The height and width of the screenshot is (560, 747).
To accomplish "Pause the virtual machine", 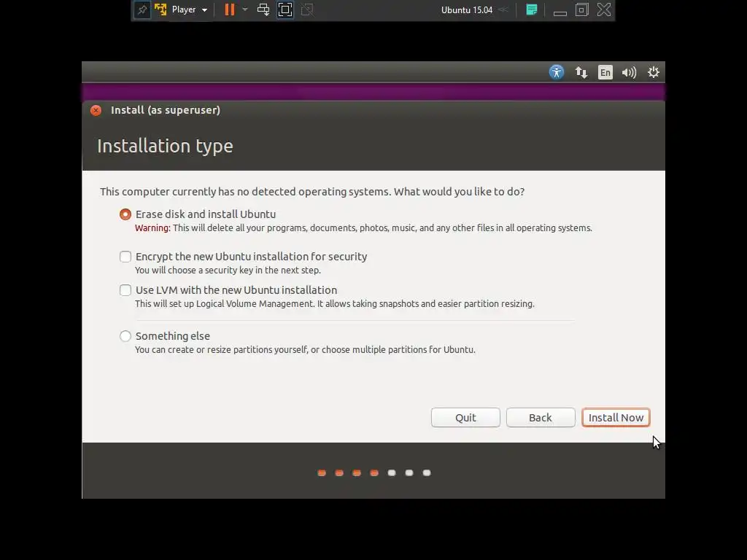I will click(x=230, y=9).
